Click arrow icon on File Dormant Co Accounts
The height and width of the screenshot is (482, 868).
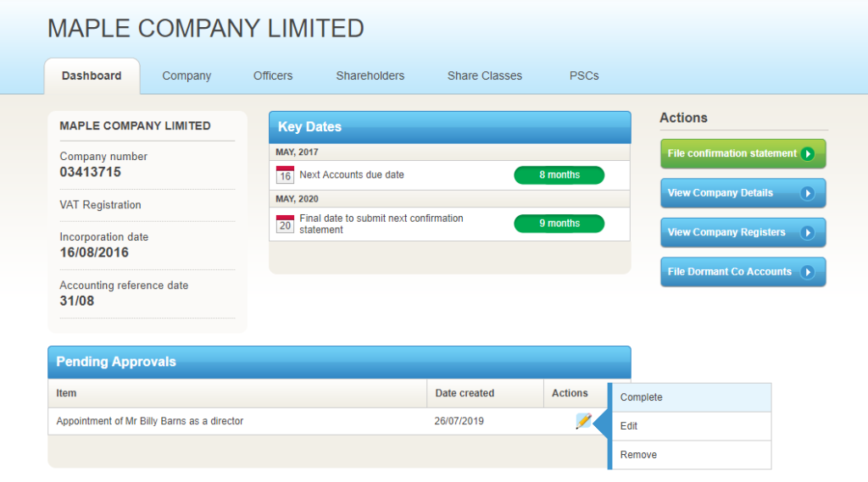(808, 272)
